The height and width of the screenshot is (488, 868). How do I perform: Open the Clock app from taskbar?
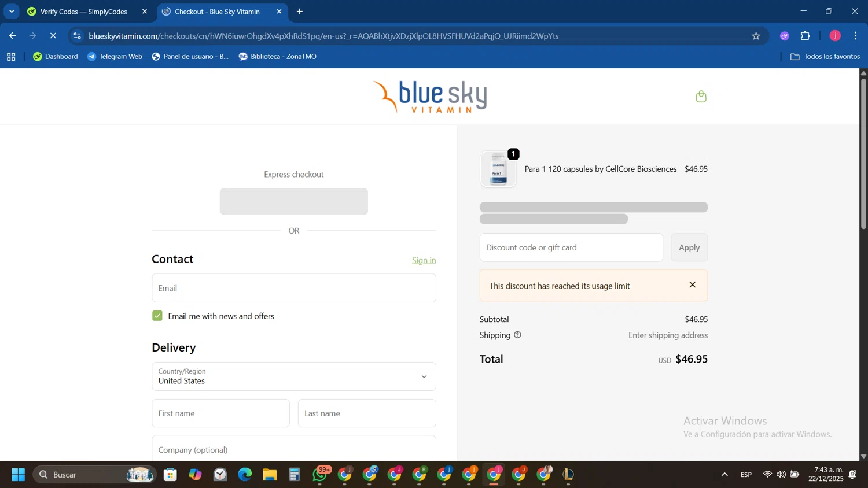(x=220, y=475)
